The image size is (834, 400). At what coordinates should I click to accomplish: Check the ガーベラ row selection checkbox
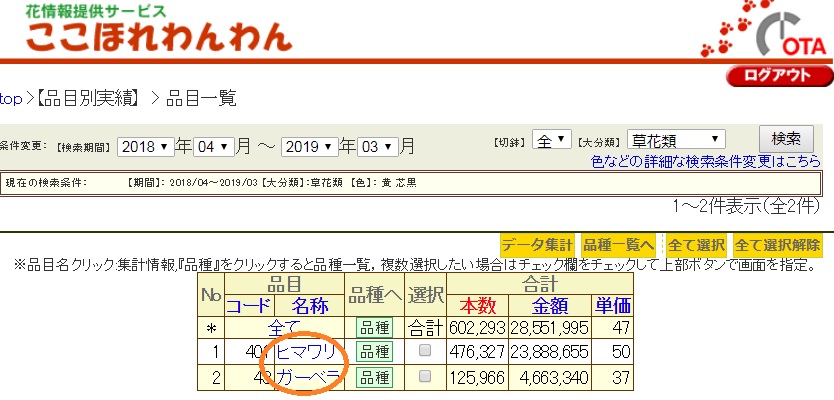pyautogui.click(x=425, y=376)
